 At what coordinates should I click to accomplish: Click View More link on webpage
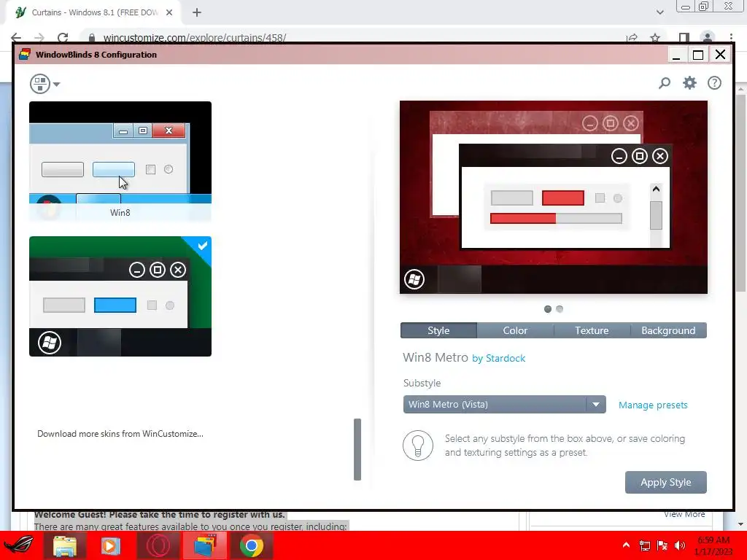[684, 514]
